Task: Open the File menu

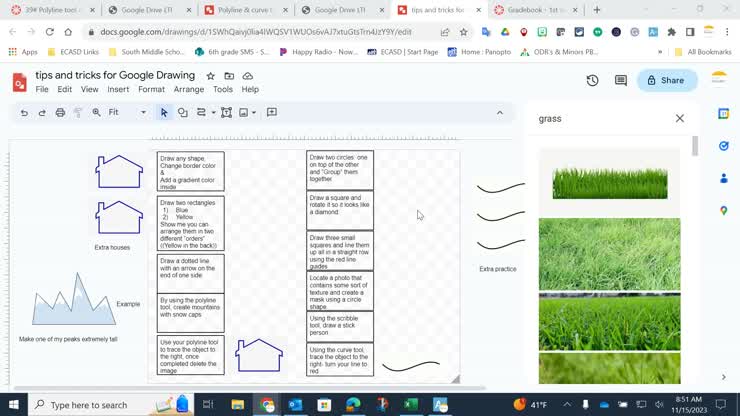Action: coord(42,89)
